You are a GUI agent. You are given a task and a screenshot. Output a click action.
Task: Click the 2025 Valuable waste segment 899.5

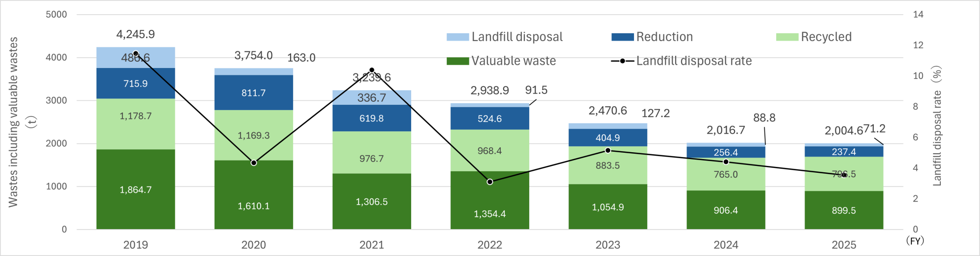844,210
